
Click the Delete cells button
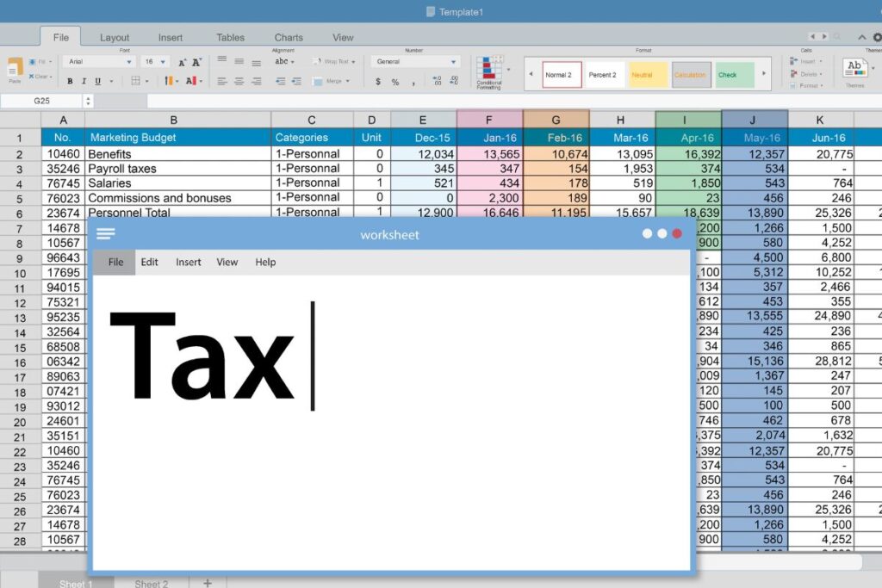(x=806, y=74)
